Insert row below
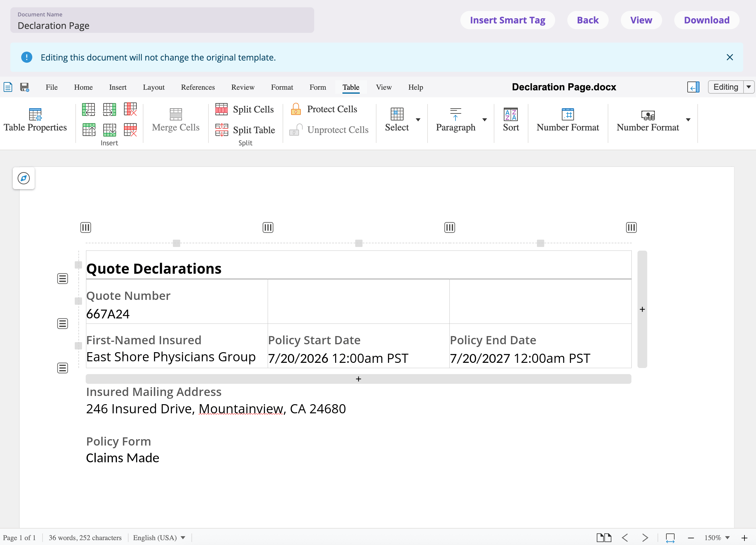 pos(110,130)
